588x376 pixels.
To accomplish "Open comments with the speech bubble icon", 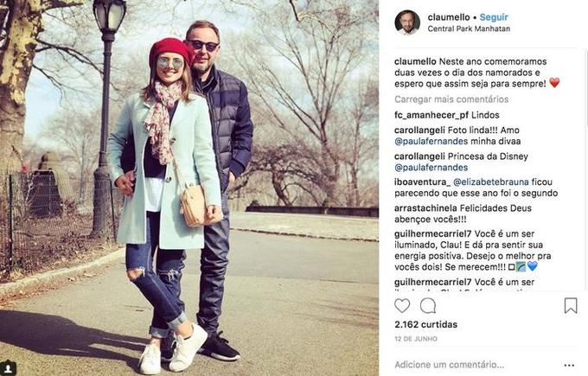I will click(x=428, y=306).
